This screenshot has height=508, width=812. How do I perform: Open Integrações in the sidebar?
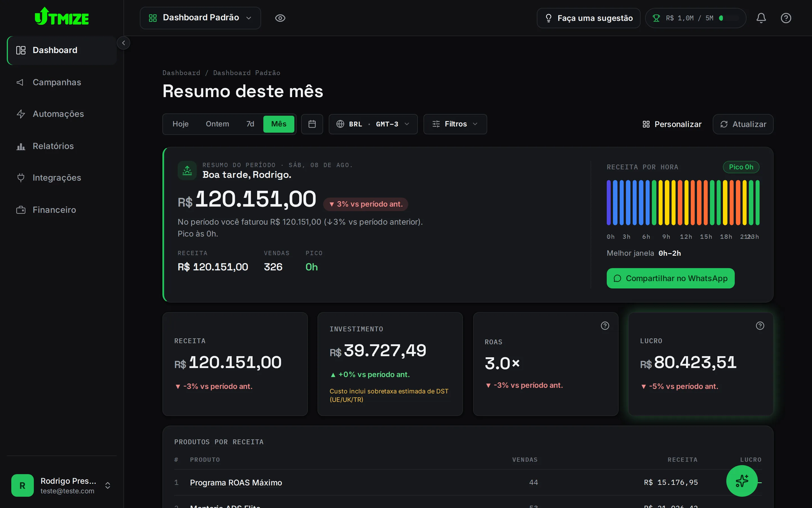(62, 178)
